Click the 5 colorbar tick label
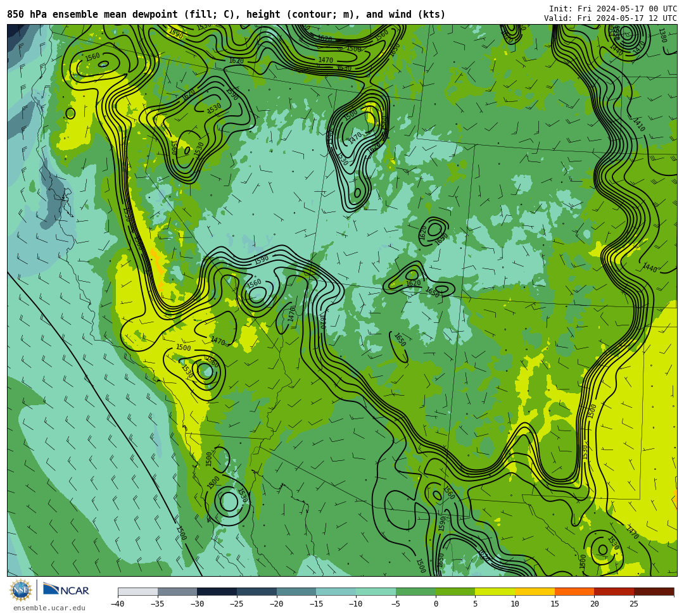Screen dimensions: 684x616 click(476, 604)
